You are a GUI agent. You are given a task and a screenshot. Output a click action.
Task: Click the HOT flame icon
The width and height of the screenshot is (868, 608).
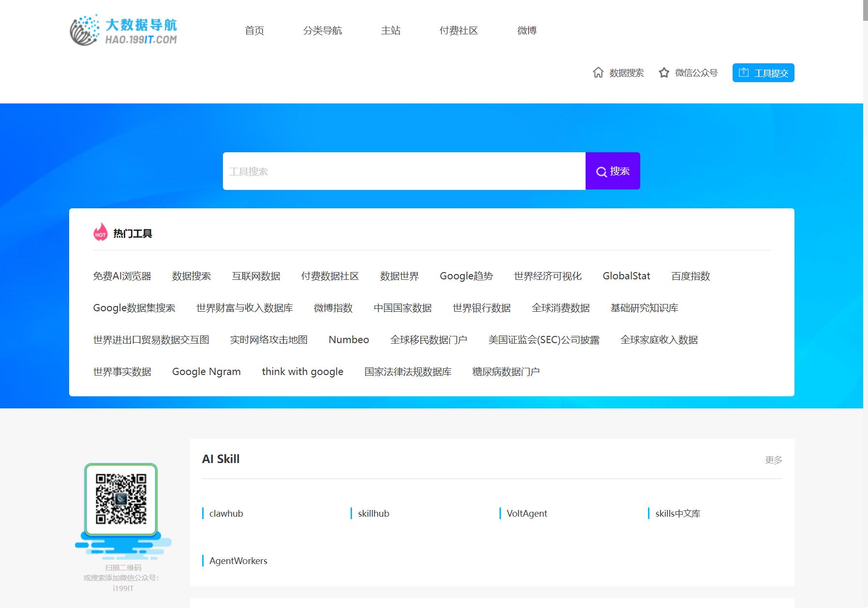[x=101, y=232]
